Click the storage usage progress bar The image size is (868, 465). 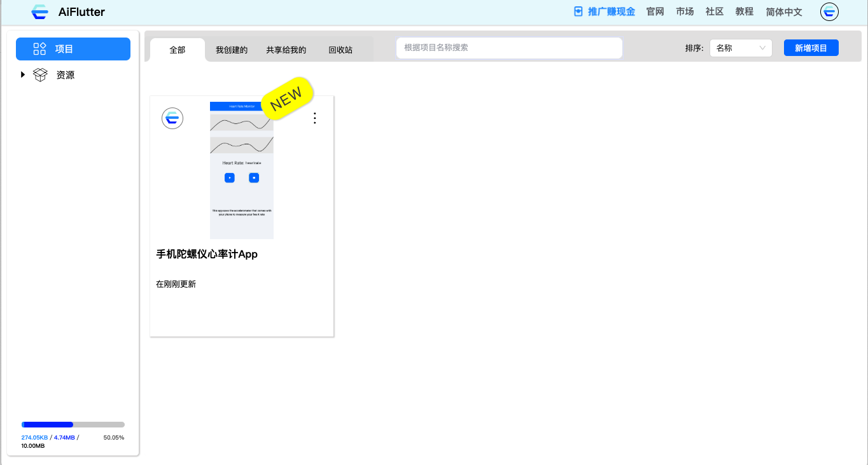(x=73, y=424)
